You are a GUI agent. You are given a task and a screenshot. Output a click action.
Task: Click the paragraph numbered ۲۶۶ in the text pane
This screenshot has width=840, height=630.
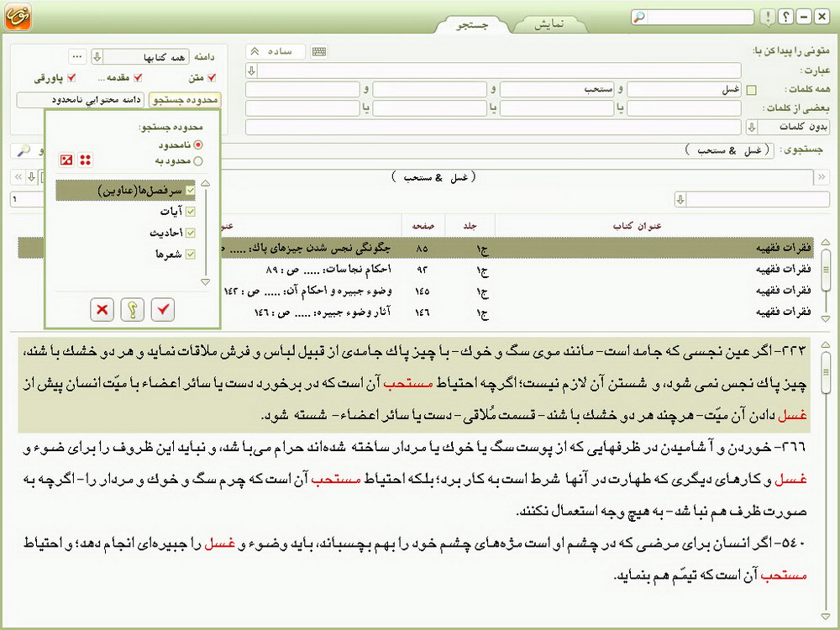(414, 480)
